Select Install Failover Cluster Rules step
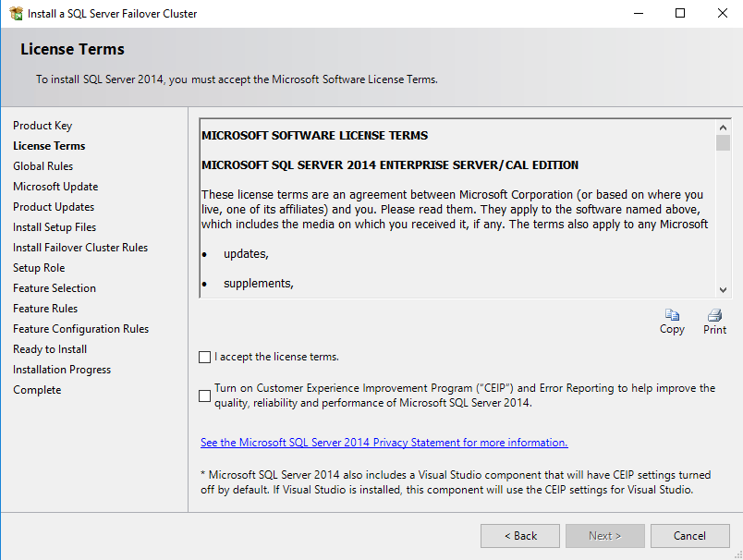Image resolution: width=743 pixels, height=560 pixels. tap(80, 248)
